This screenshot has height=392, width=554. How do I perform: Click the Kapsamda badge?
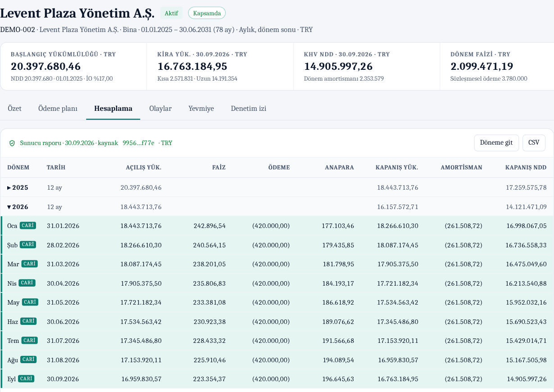[207, 13]
